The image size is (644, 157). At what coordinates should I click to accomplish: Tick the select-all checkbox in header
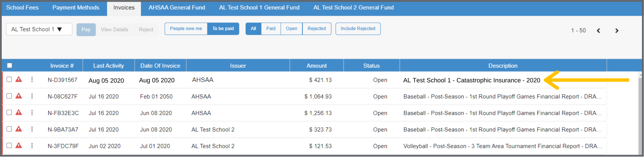pos(9,66)
